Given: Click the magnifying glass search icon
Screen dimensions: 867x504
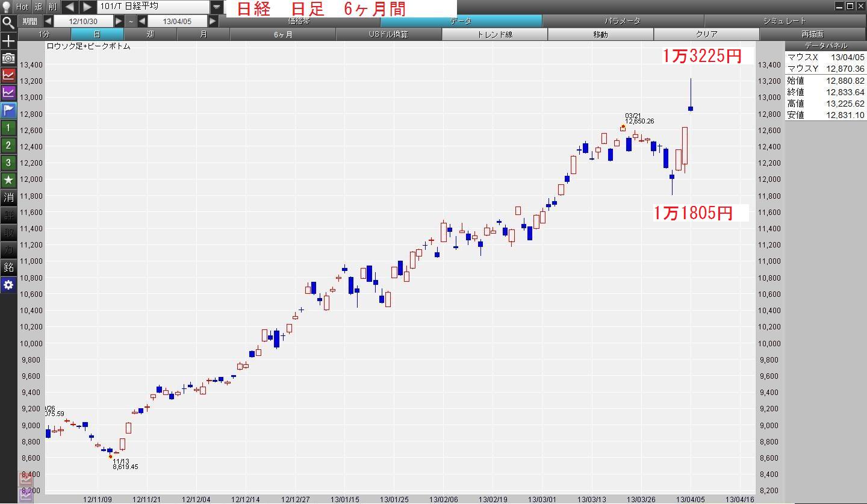Looking at the screenshot, I should [x=8, y=23].
